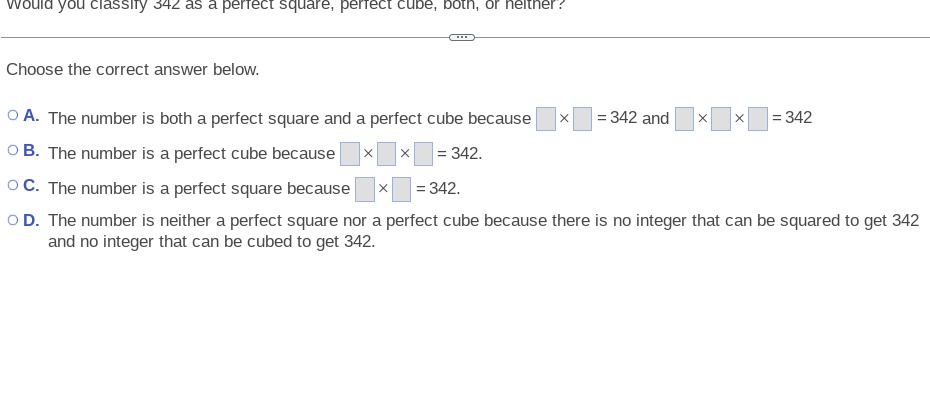Click middle cube factor box in option A
Viewport: 930px width, 395px height.
[721, 119]
